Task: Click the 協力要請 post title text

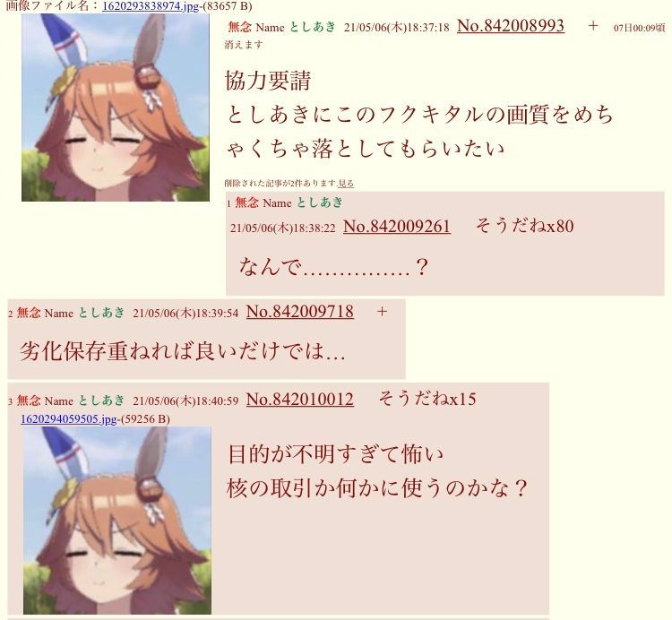Action: coord(268,81)
